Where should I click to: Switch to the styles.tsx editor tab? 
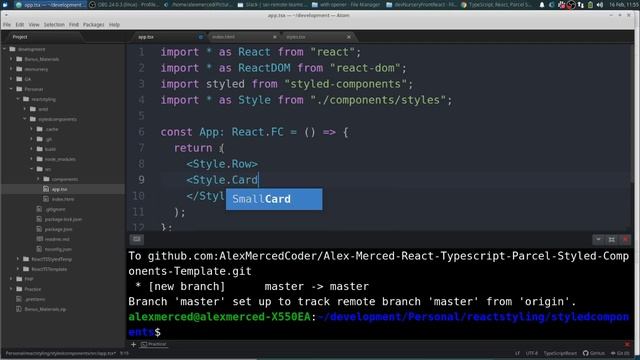tap(318, 37)
